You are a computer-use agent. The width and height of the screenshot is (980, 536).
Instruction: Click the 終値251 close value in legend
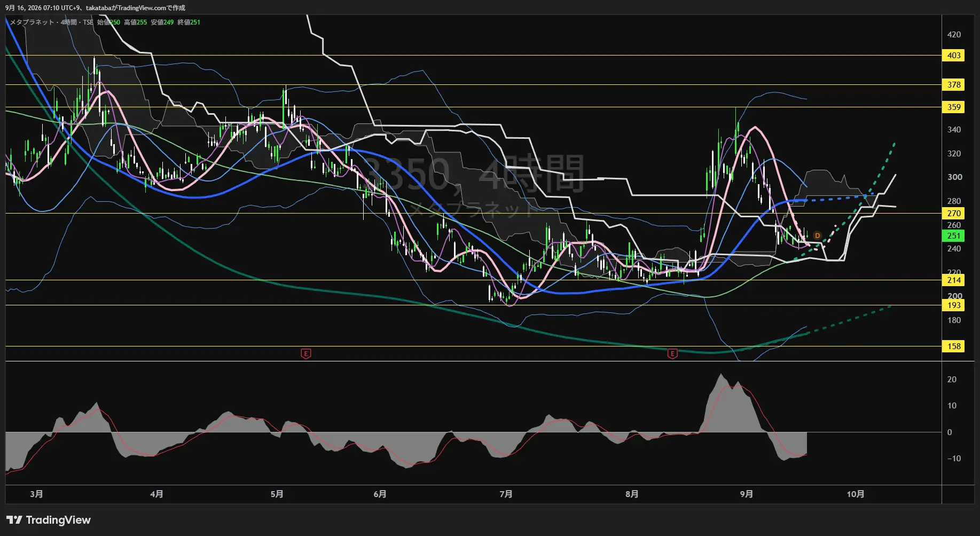[189, 22]
